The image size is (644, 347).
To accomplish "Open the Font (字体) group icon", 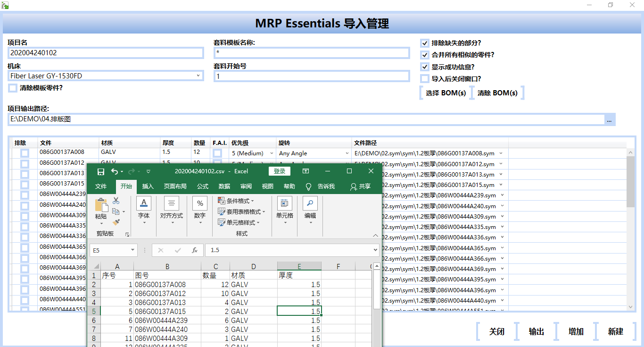I will (144, 203).
